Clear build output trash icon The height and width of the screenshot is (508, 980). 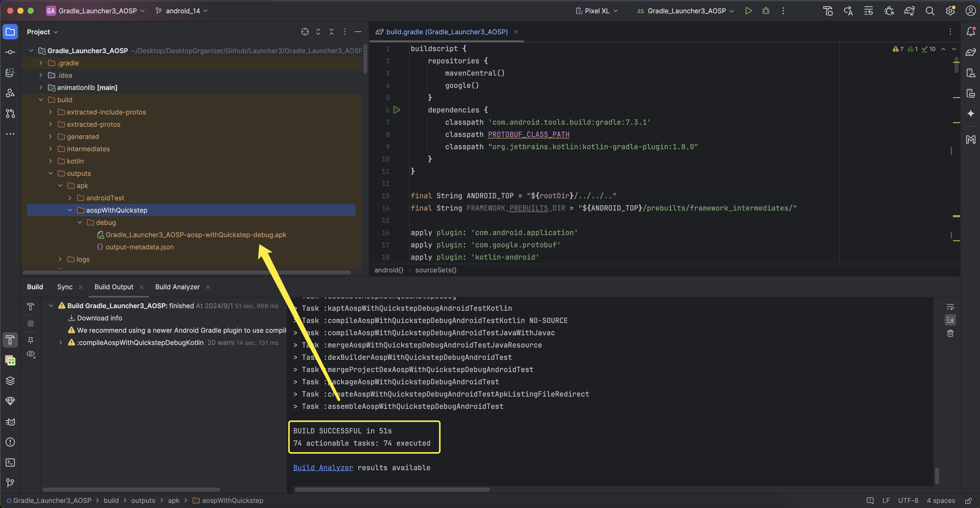point(950,333)
